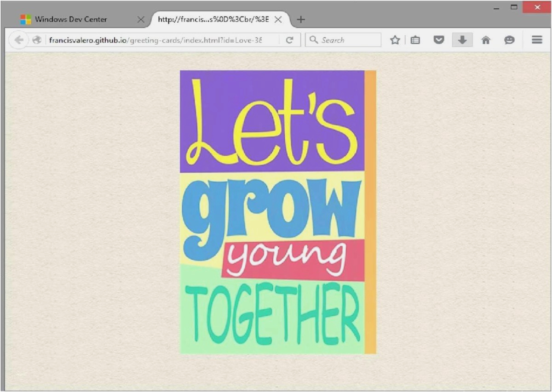Close the Windows Dev Center tab
552x392 pixels.
pyautogui.click(x=141, y=20)
